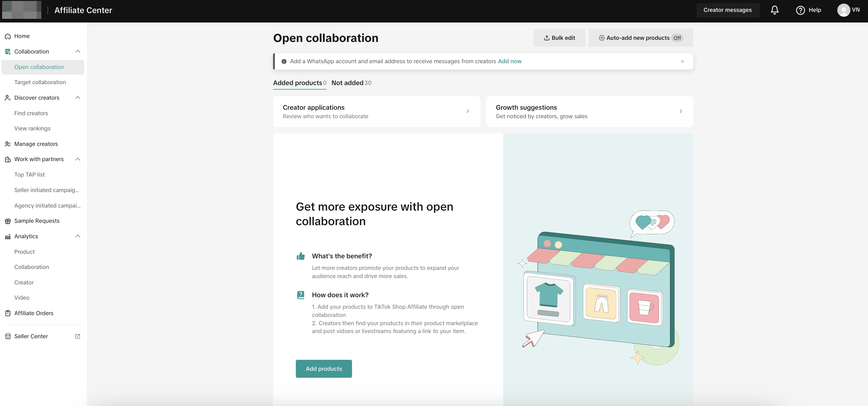The width and height of the screenshot is (868, 406).
Task: Click the Home icon in sidebar
Action: pos(8,36)
